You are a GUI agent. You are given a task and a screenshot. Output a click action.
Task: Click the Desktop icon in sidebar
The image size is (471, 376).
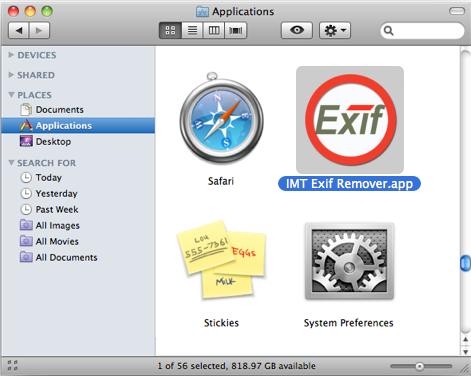pos(26,141)
